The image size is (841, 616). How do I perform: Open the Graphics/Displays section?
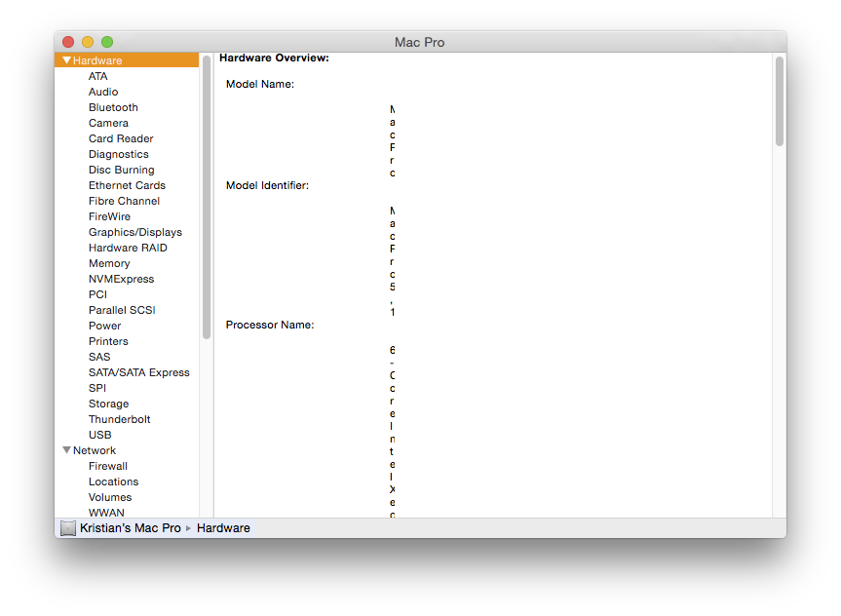[135, 232]
